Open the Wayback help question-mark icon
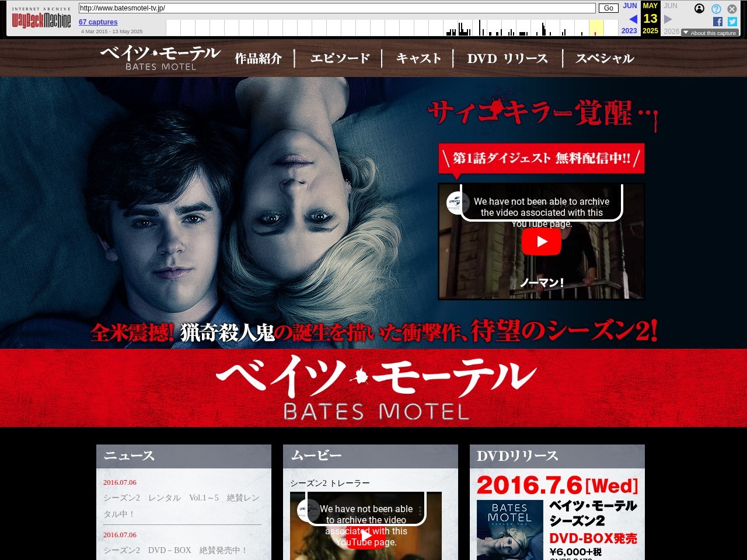Viewport: 747px width, 560px height. point(716,9)
